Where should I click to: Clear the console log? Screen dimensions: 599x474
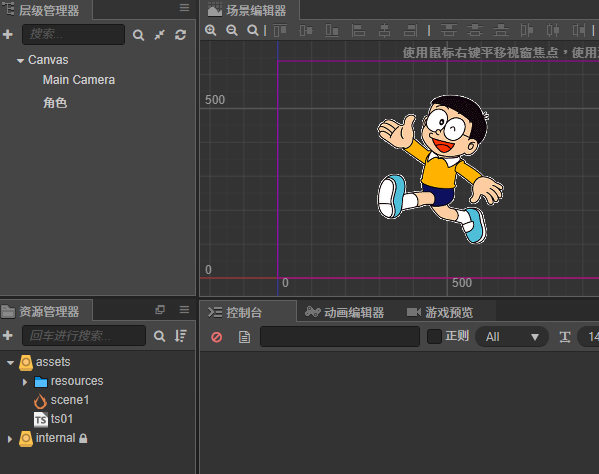(217, 337)
